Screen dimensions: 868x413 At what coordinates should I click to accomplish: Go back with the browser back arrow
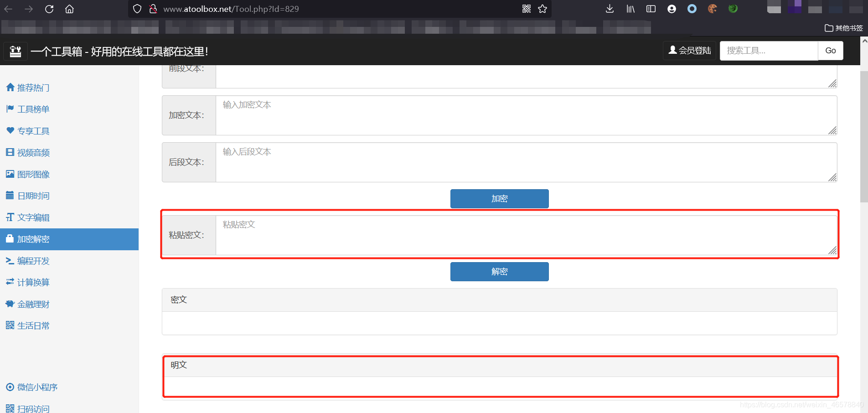point(9,9)
